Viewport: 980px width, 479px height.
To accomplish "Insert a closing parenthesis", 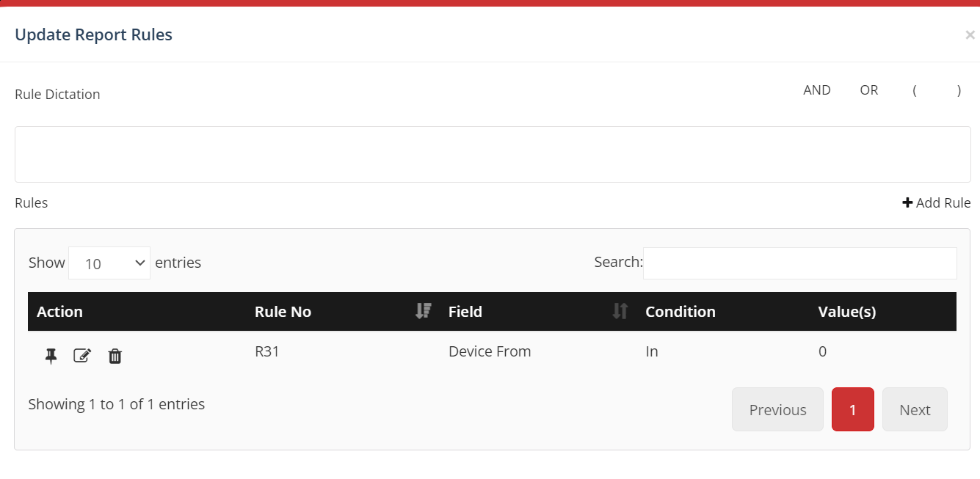I will [959, 89].
